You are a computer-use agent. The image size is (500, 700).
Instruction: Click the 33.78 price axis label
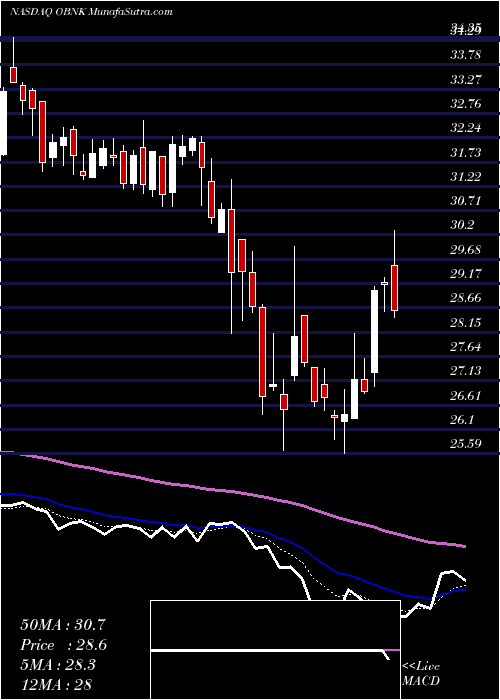(x=466, y=55)
